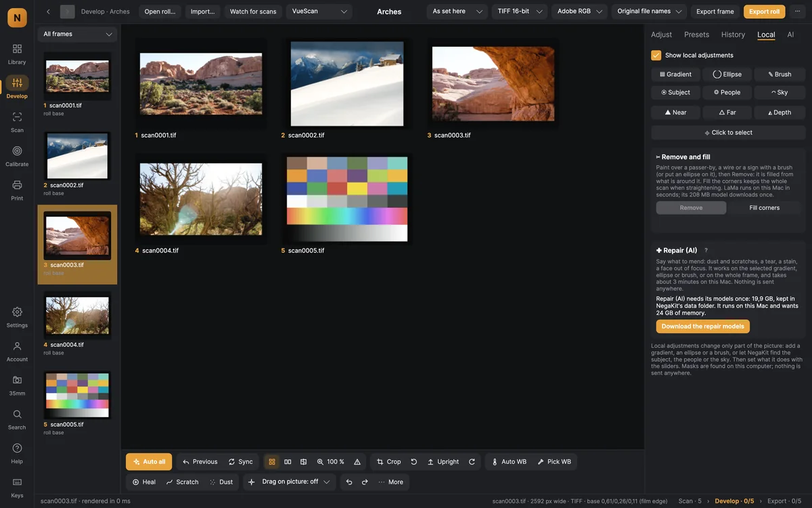
Task: Open the VueScan source dropdown
Action: pos(319,12)
